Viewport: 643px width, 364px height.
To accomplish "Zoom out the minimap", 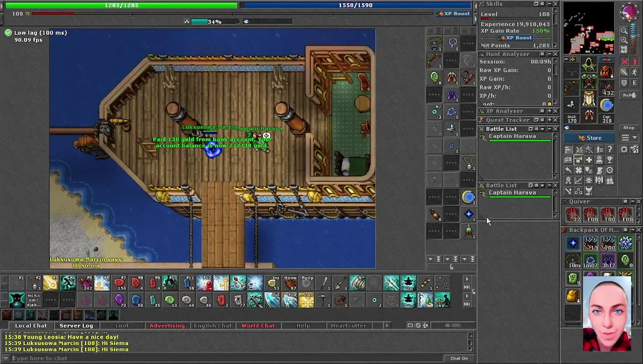I will (x=624, y=30).
